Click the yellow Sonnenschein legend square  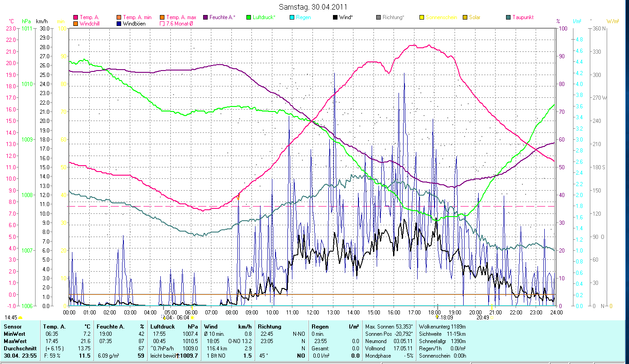421,17
